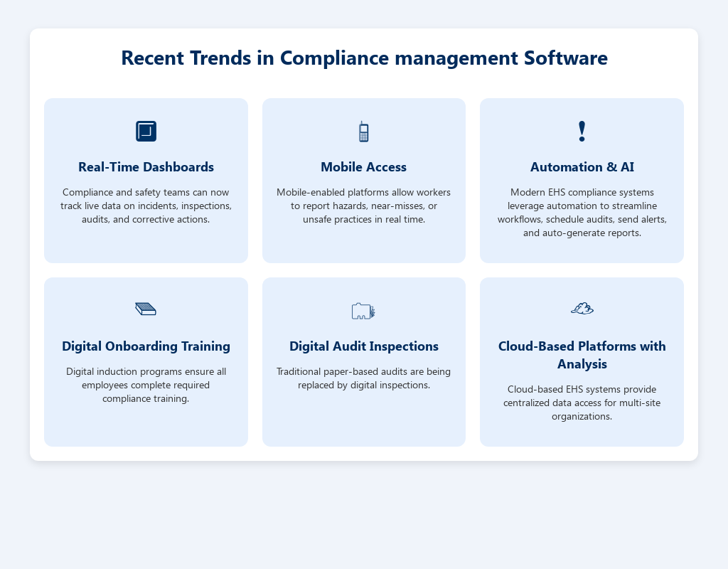Select the Automation & AI title
The height and width of the screenshot is (569, 728).
[x=582, y=167]
